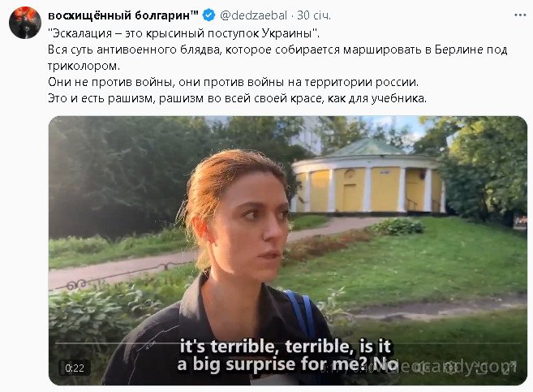The image size is (533, 392).
Task: Click the video progress bar
Action: [x=287, y=343]
